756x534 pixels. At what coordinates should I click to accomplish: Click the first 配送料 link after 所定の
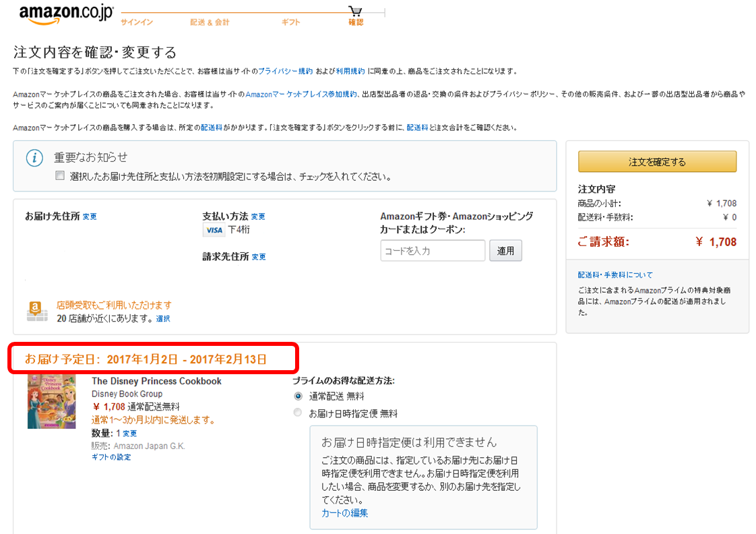pyautogui.click(x=212, y=127)
